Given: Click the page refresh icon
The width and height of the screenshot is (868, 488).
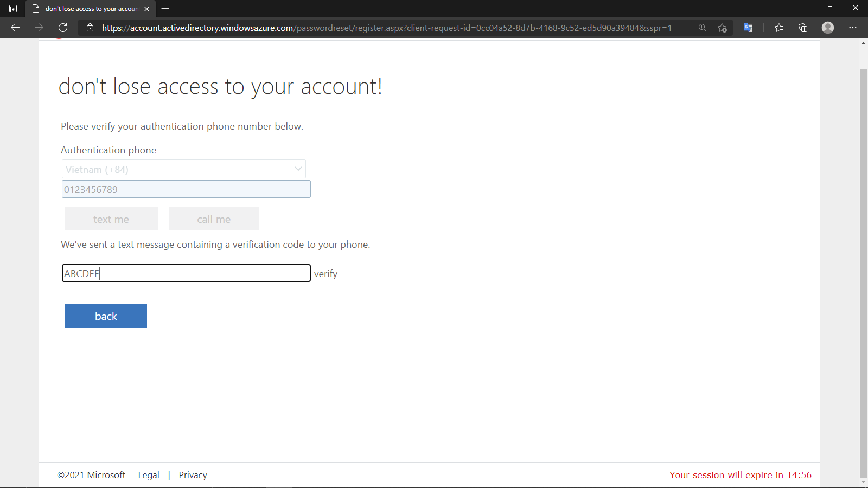Looking at the screenshot, I should click(63, 28).
